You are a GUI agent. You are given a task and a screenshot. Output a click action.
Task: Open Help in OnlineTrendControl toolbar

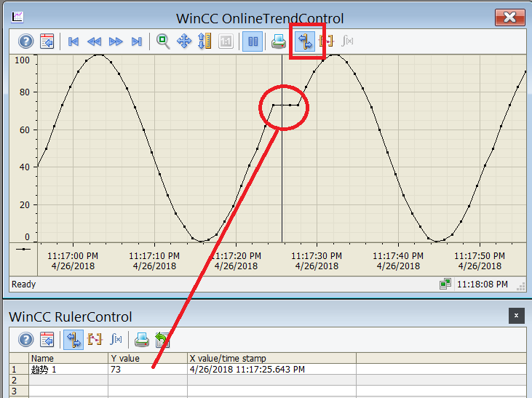[x=25, y=41]
